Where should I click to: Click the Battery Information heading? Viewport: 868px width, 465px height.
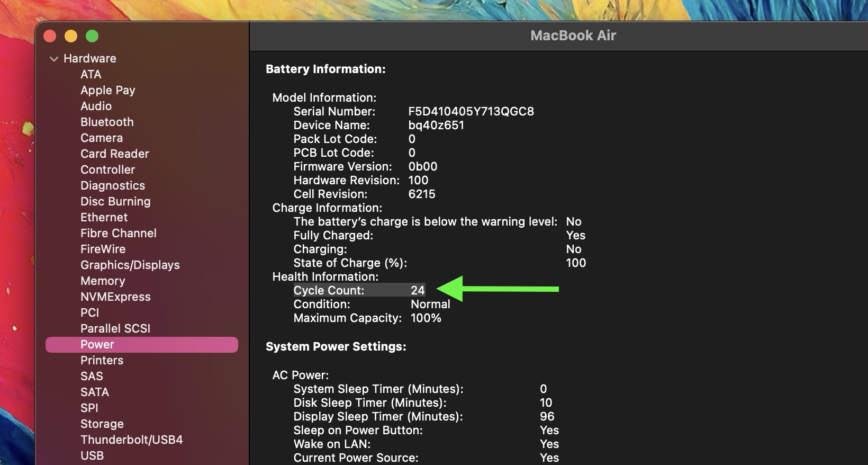pyautogui.click(x=325, y=69)
